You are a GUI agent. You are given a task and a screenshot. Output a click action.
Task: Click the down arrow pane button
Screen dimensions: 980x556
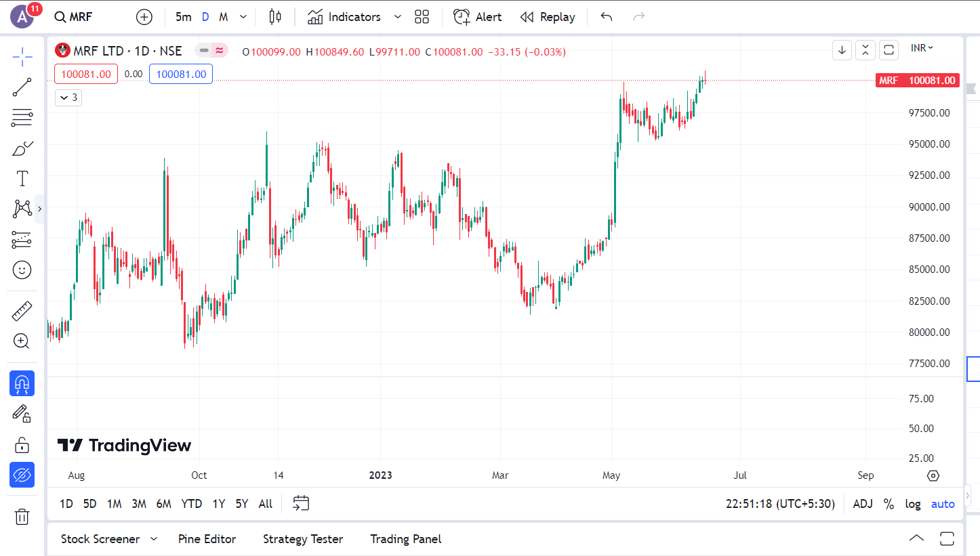[x=842, y=49]
